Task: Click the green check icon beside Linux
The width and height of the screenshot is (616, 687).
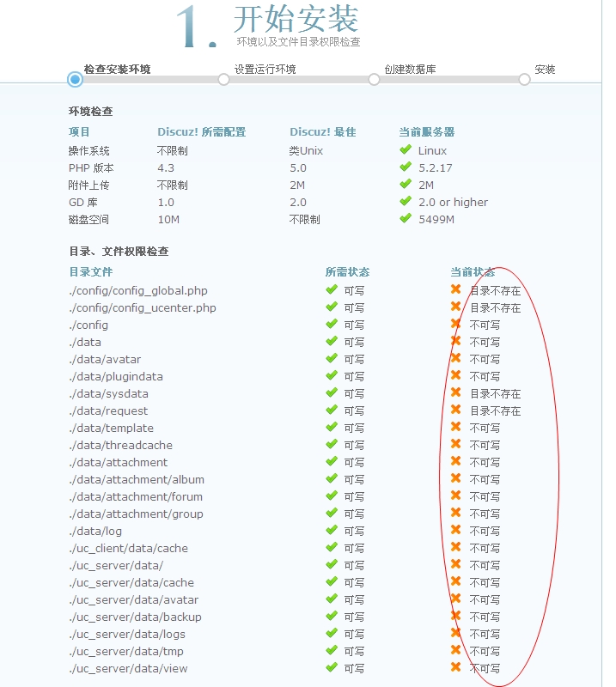Action: (406, 149)
